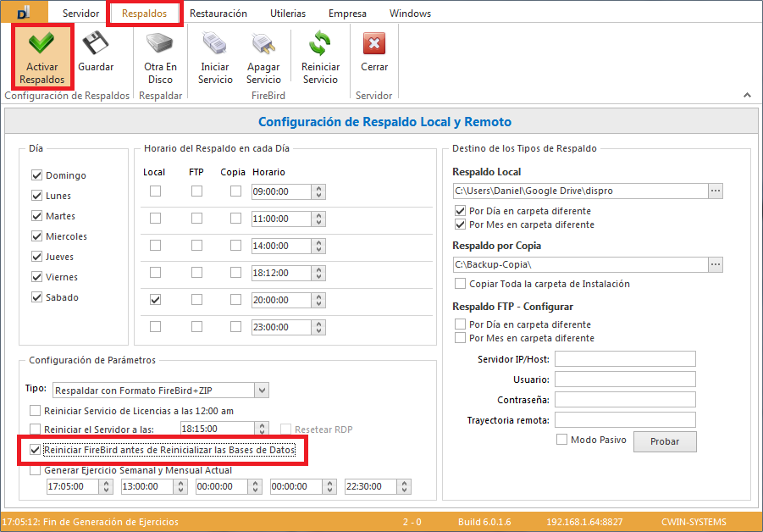Screen dimensions: 763x532
Task: Click the Iniciar Servicio plug icon
Action: (215, 44)
